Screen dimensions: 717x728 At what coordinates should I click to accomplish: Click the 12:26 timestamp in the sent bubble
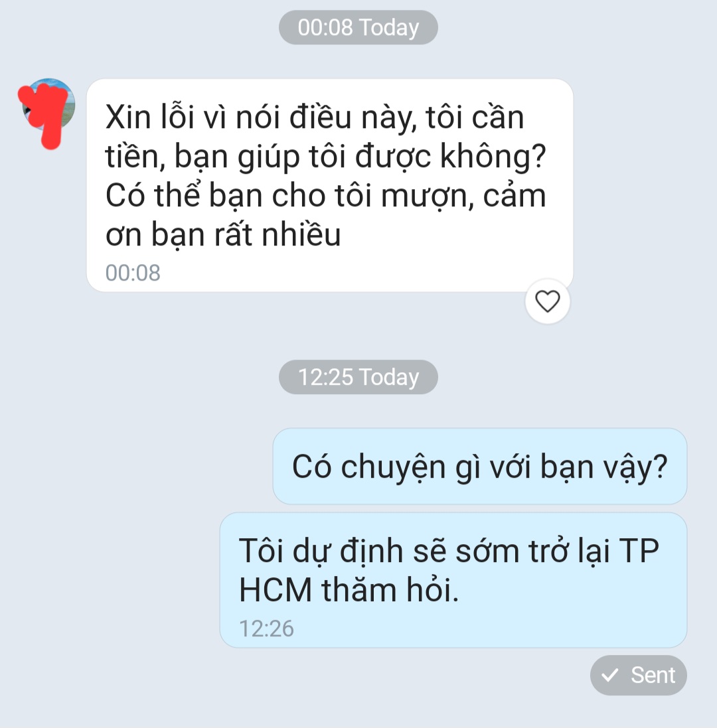(266, 628)
